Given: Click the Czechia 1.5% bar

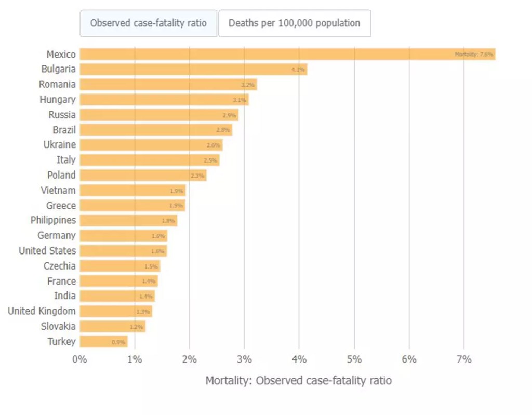Looking at the screenshot, I should 119,266.
